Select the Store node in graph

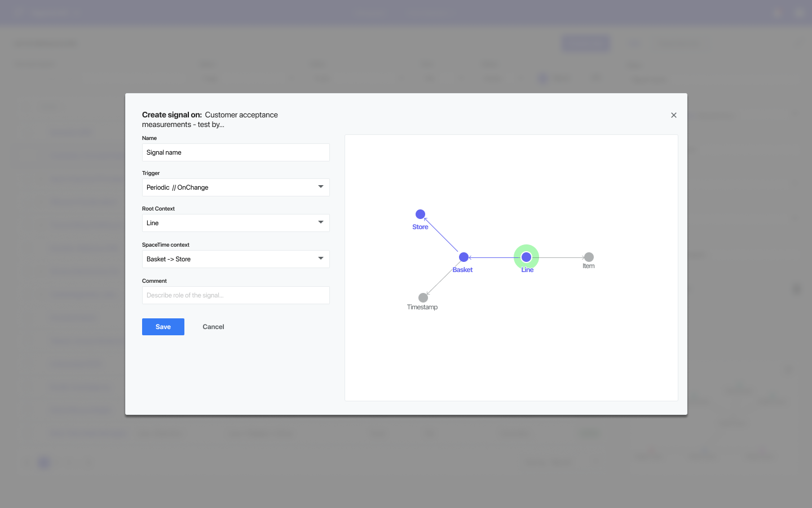tap(420, 214)
